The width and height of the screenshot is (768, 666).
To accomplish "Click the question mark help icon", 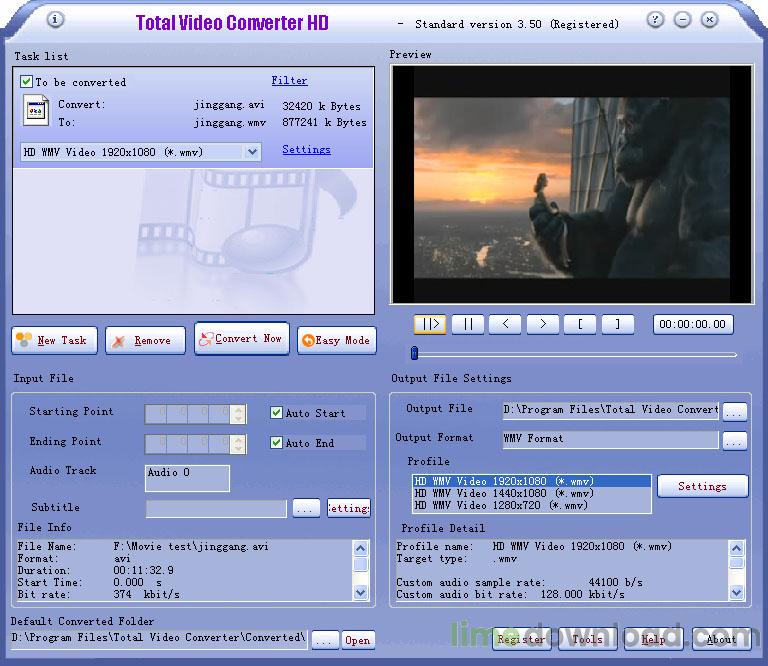I will click(655, 20).
